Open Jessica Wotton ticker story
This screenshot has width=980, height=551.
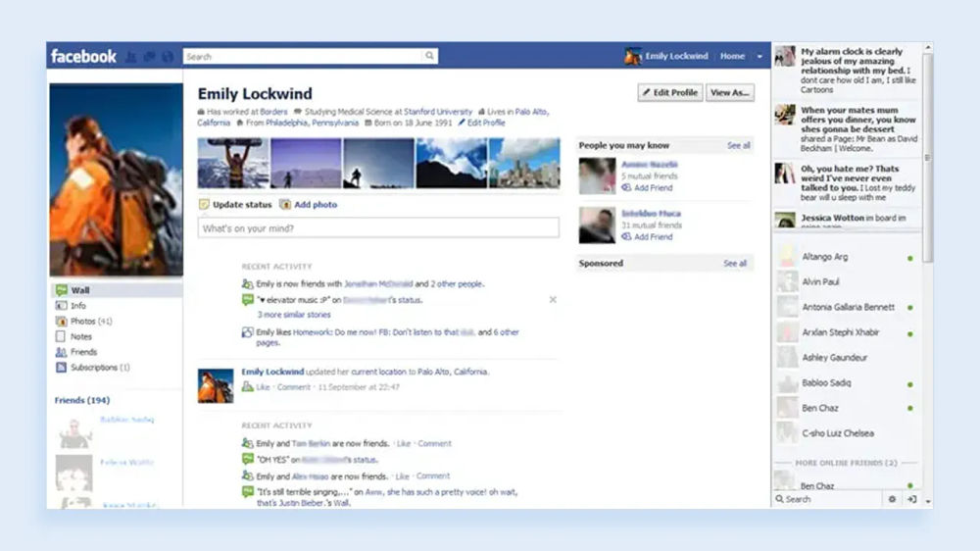click(x=847, y=219)
